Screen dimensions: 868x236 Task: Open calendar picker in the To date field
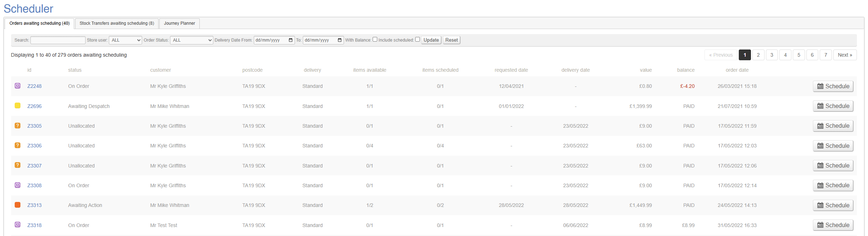340,40
